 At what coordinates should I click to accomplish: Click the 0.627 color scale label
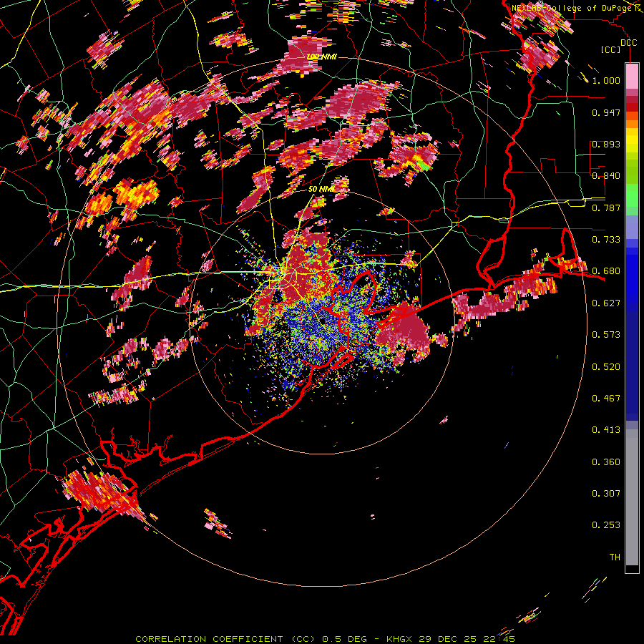[606, 303]
